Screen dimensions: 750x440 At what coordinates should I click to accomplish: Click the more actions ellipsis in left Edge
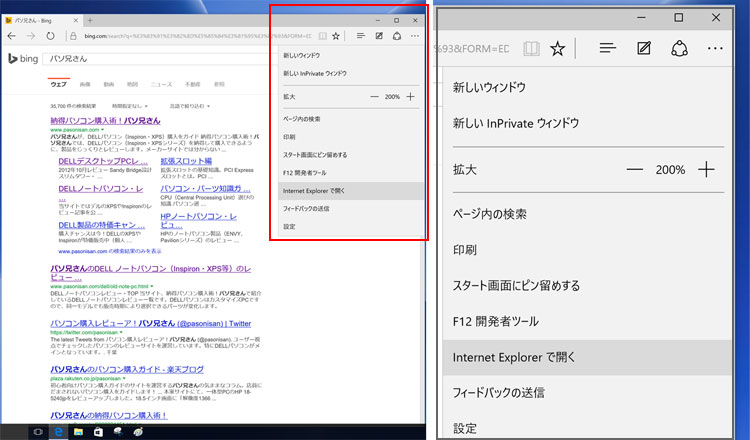click(x=415, y=36)
